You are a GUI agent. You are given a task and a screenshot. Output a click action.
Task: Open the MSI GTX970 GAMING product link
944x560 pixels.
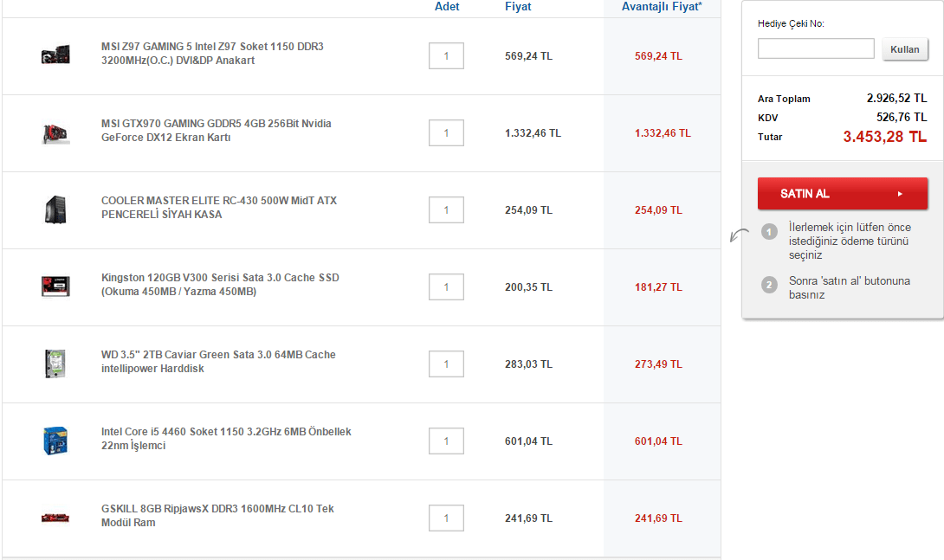pyautogui.click(x=216, y=131)
